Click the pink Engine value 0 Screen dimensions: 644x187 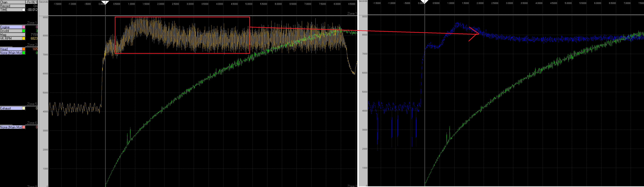point(37,27)
